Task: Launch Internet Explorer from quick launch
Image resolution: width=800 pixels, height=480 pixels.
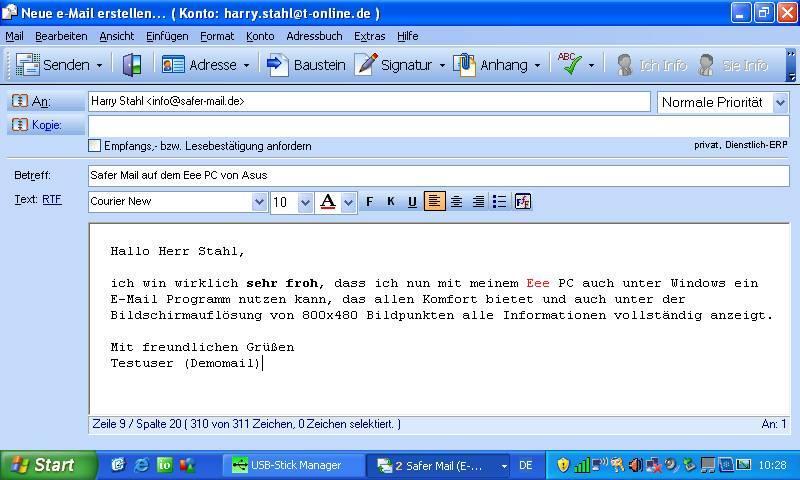Action: pos(141,465)
